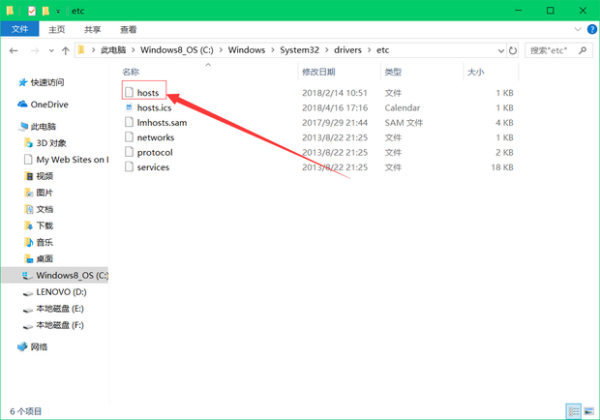This screenshot has height=420, width=600.
Task: Switch to details view layout
Action: [x=573, y=411]
